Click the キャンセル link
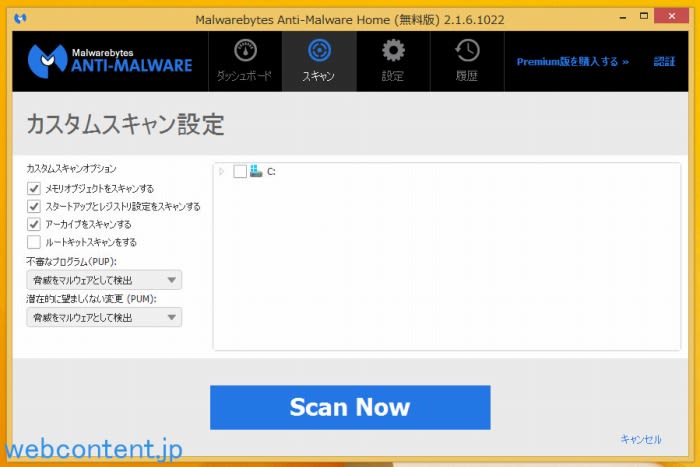 [640, 439]
